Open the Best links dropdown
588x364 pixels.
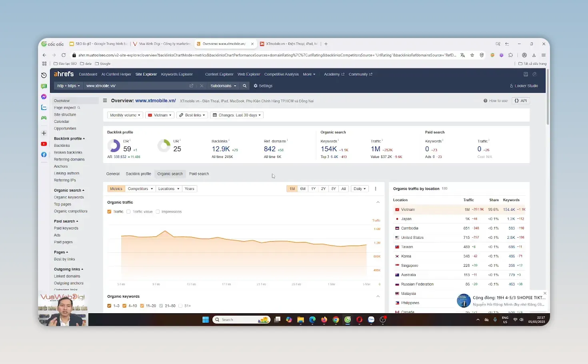tap(192, 115)
